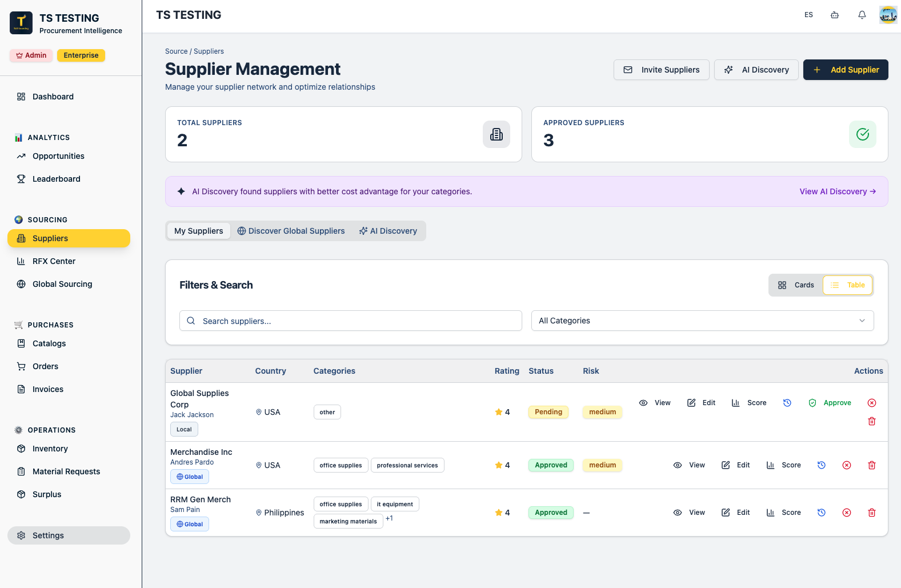
Task: Click Pending status of Global Supplies Corp
Action: 548,412
